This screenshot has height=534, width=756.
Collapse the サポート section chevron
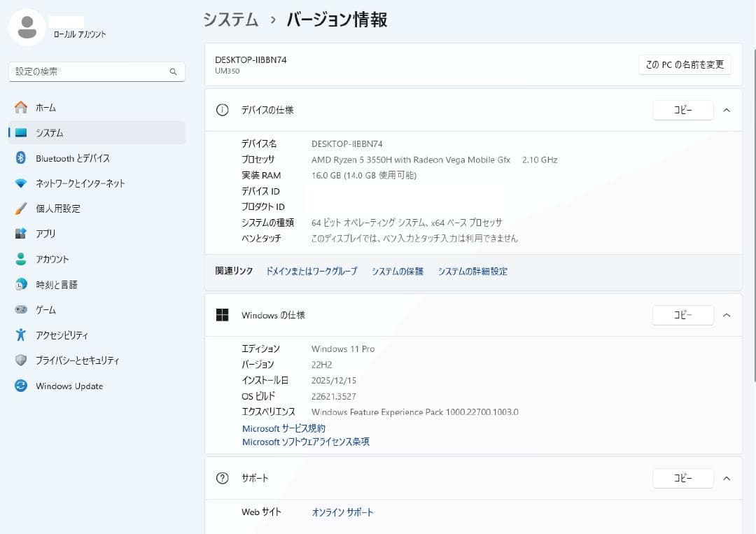727,478
